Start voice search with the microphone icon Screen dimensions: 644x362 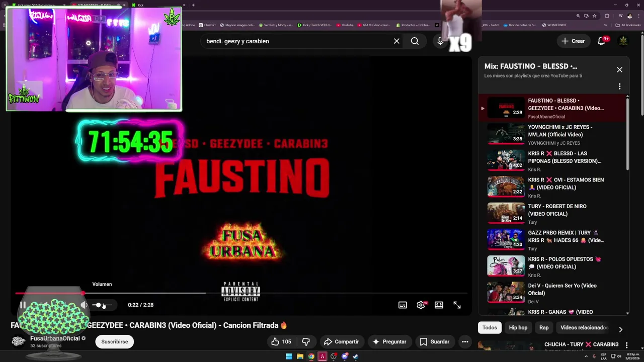[440, 41]
